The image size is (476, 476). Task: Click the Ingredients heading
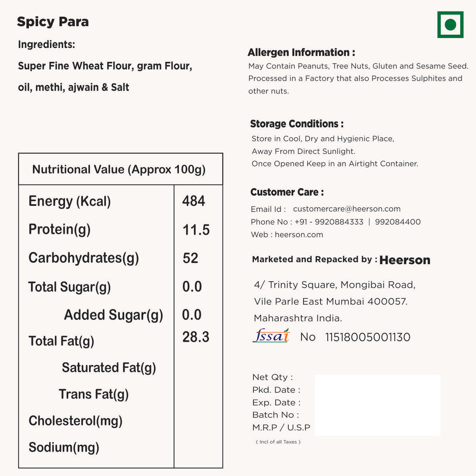coord(46,45)
